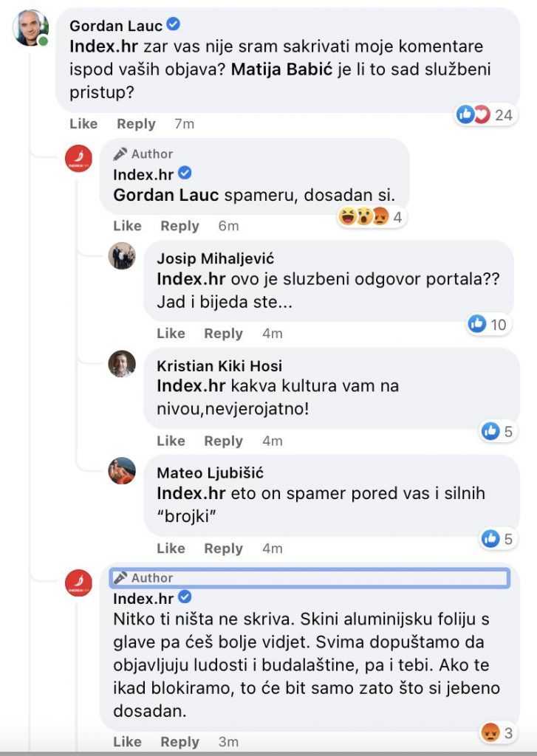Click angry reaction on last Index.hr comment

(x=490, y=733)
